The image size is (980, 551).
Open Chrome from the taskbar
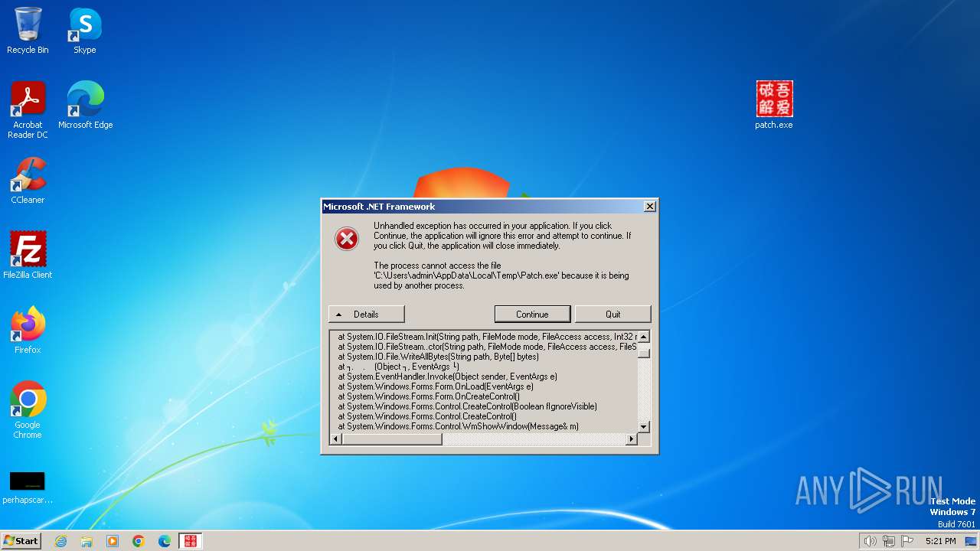point(139,541)
